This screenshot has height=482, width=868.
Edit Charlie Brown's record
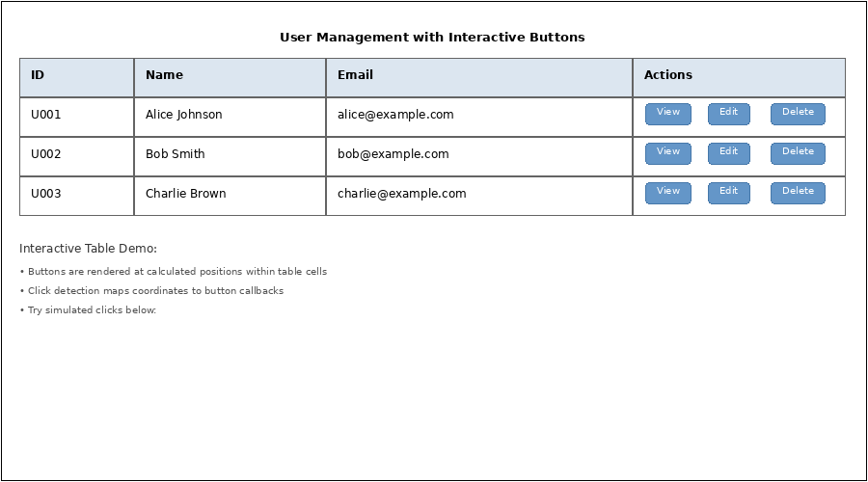pyautogui.click(x=728, y=193)
